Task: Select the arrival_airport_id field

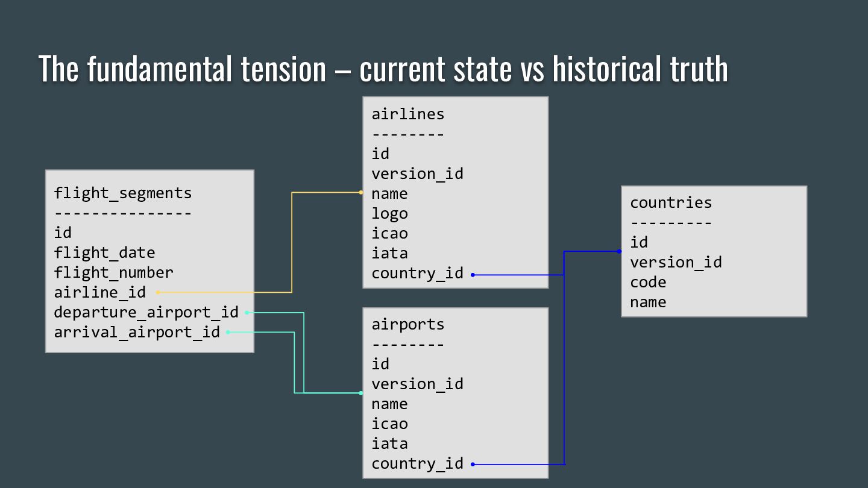Action: coord(137,333)
